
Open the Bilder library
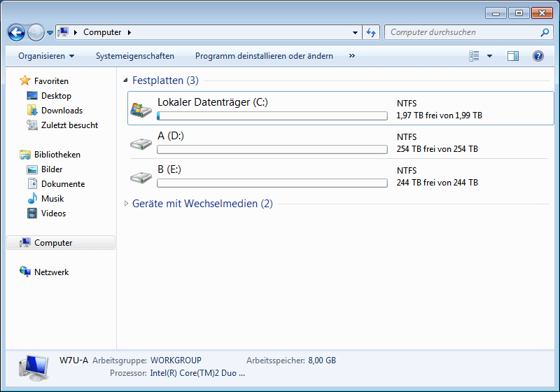tap(52, 169)
